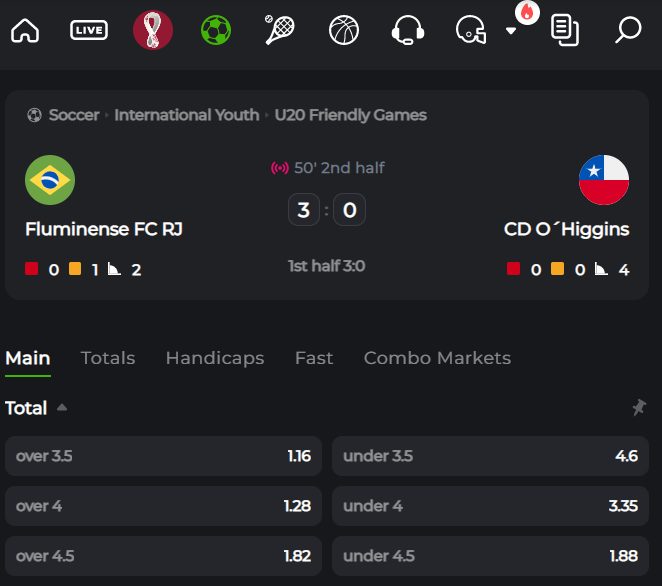The width and height of the screenshot is (662, 586).
Task: Click the Fluminense FC RJ flag
Action: coord(50,180)
